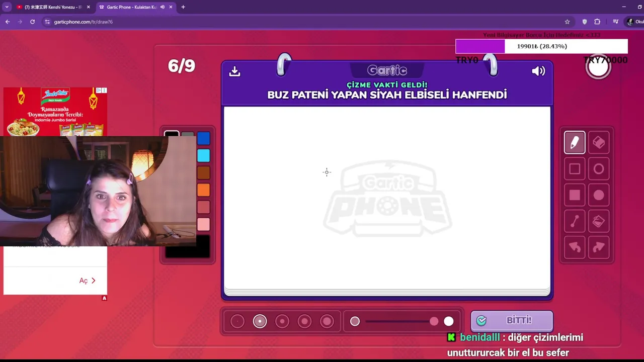Select the straight line tool
Viewport: 644px width, 362px height.
tap(575, 221)
